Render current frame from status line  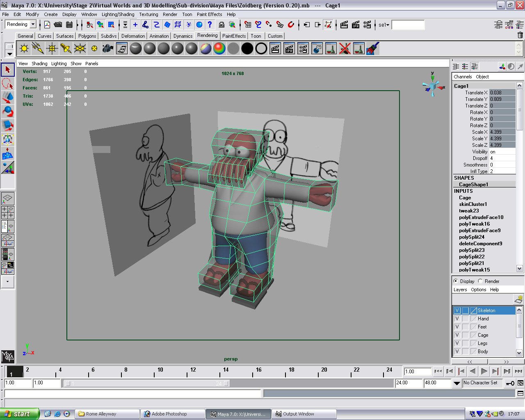(344, 25)
